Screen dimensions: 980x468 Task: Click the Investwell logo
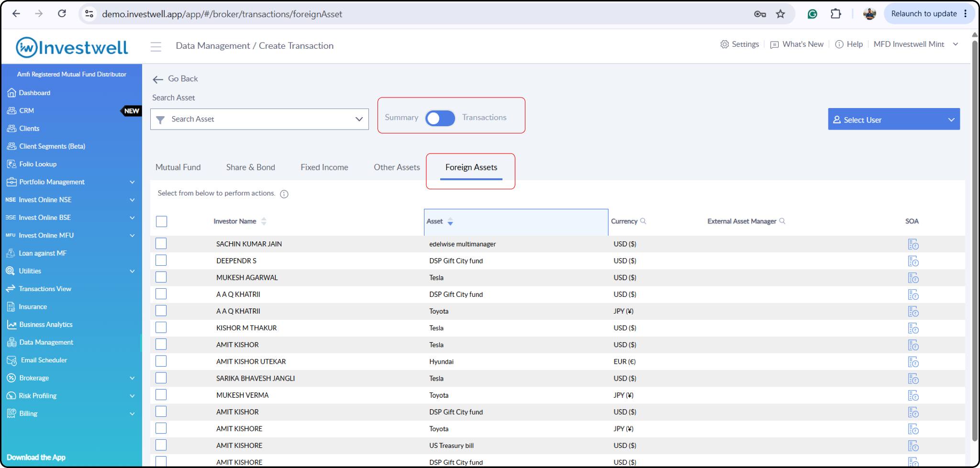click(72, 47)
